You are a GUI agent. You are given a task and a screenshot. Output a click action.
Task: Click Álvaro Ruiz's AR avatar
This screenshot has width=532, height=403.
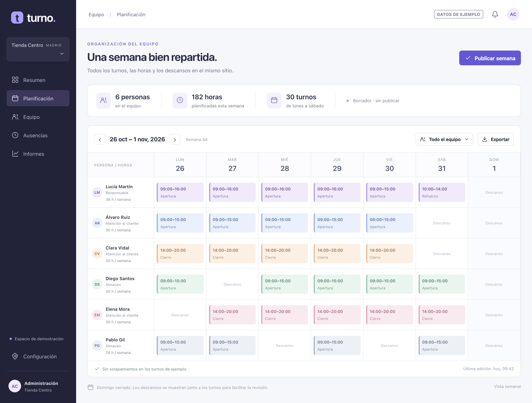(97, 223)
